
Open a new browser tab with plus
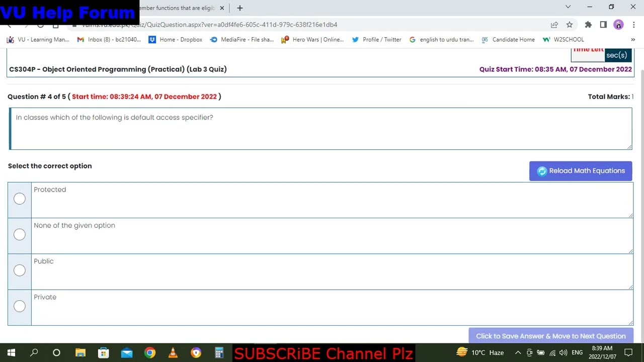240,8
